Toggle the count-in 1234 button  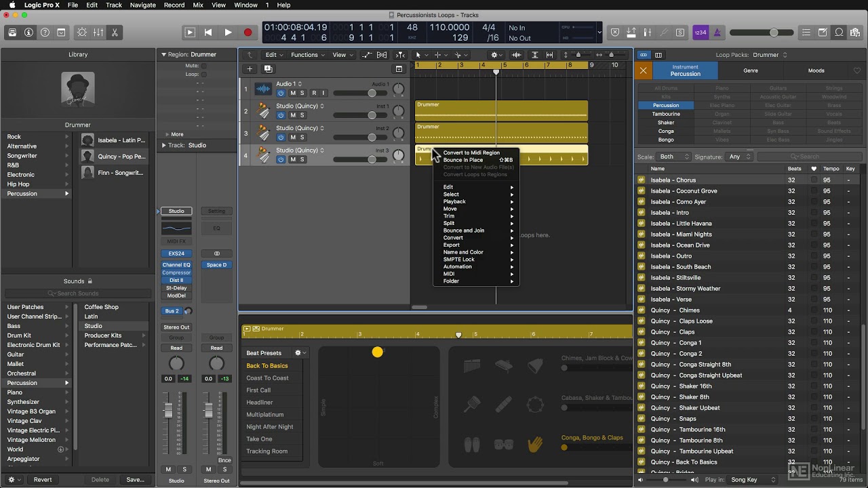pyautogui.click(x=701, y=32)
